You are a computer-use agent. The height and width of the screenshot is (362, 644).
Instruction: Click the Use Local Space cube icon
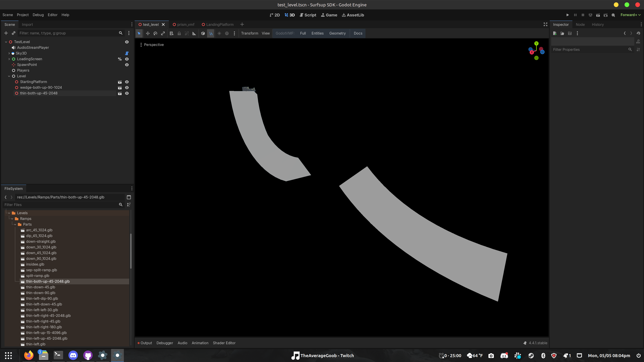[x=203, y=33]
